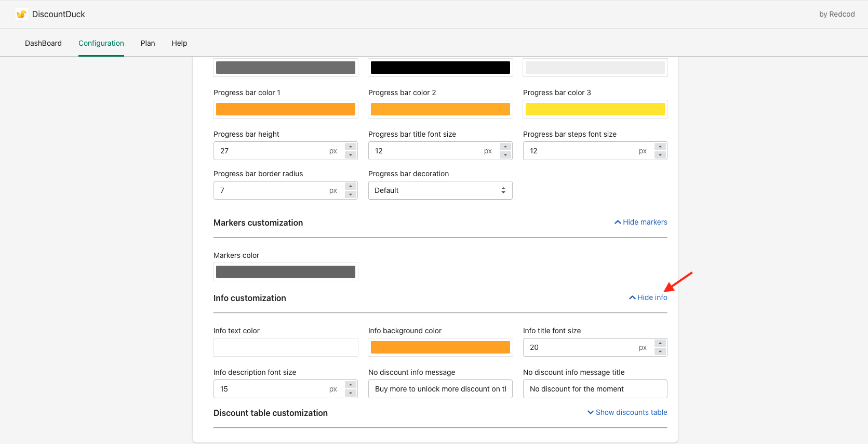Decrease the Progress bar title font size
The image size is (868, 444).
pos(505,155)
